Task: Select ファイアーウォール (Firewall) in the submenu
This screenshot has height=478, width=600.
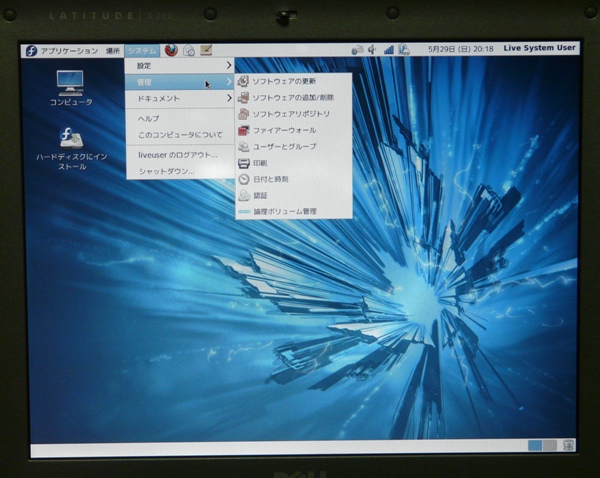Action: click(x=284, y=130)
